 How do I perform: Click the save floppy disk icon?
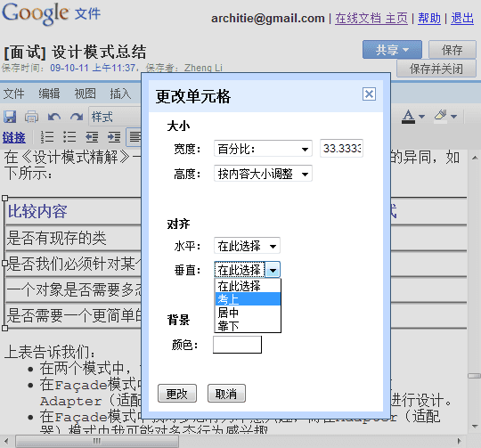(x=10, y=117)
